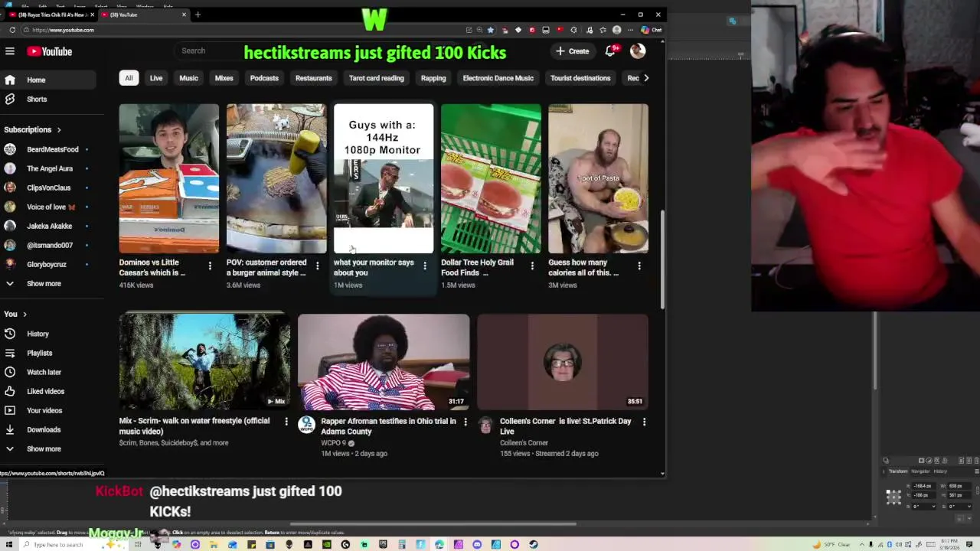
Task: Open Dominos vs Little Caesar's short
Action: tap(168, 178)
